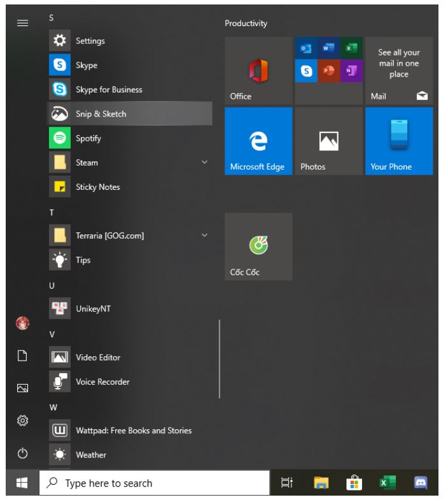This screenshot has width=448, height=502.
Task: Open the Microsoft Edge tile
Action: [258, 141]
